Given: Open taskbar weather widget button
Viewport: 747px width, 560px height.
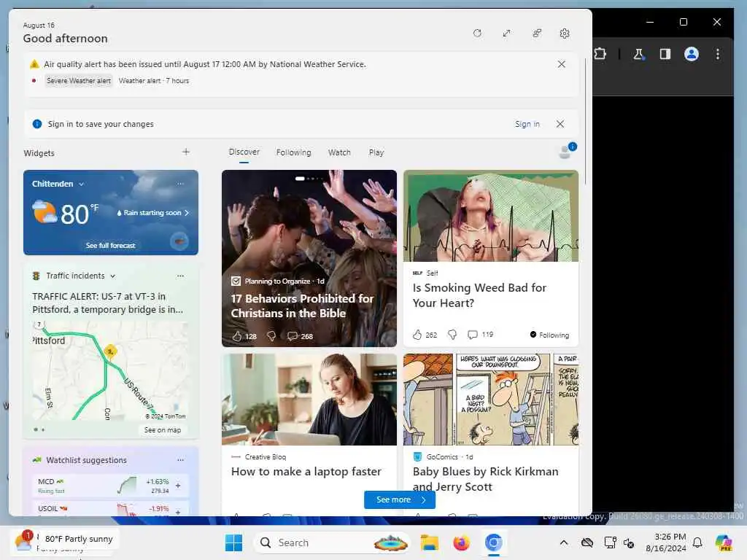Looking at the screenshot, I should (x=64, y=542).
